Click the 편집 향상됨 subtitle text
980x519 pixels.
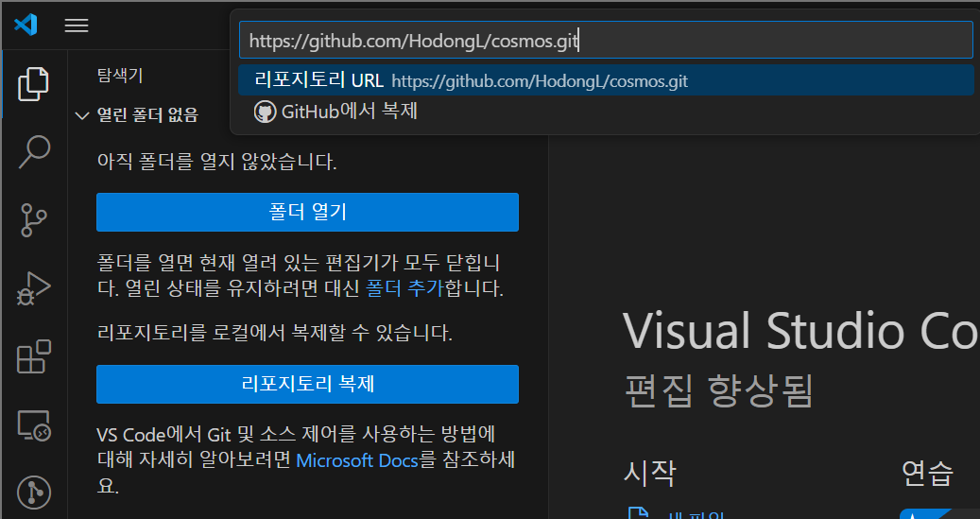[719, 390]
